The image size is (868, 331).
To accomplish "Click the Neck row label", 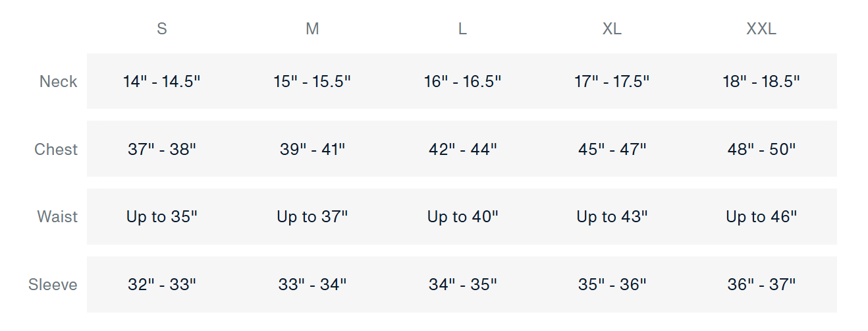I will point(58,82).
